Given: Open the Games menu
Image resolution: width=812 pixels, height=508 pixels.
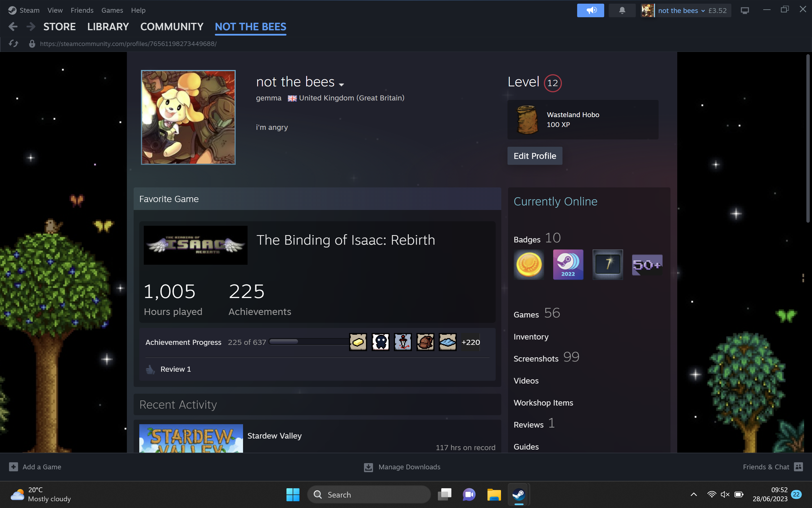Looking at the screenshot, I should (x=112, y=10).
